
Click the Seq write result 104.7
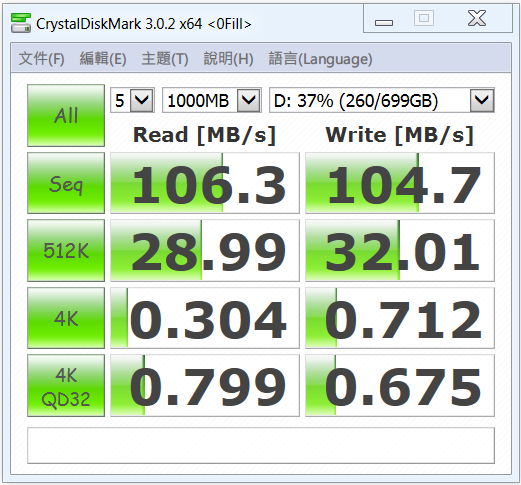click(x=400, y=183)
